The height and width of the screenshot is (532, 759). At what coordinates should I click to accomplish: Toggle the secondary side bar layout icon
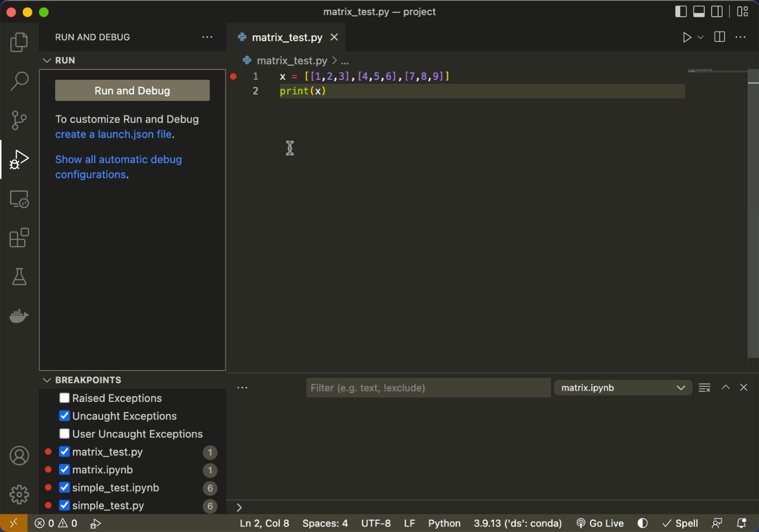[717, 11]
